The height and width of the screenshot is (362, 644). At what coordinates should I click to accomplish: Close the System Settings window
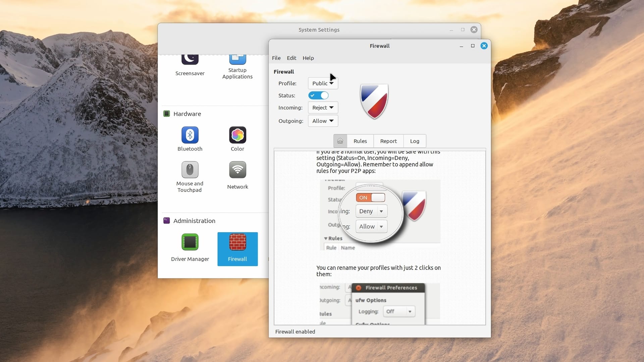[474, 29]
